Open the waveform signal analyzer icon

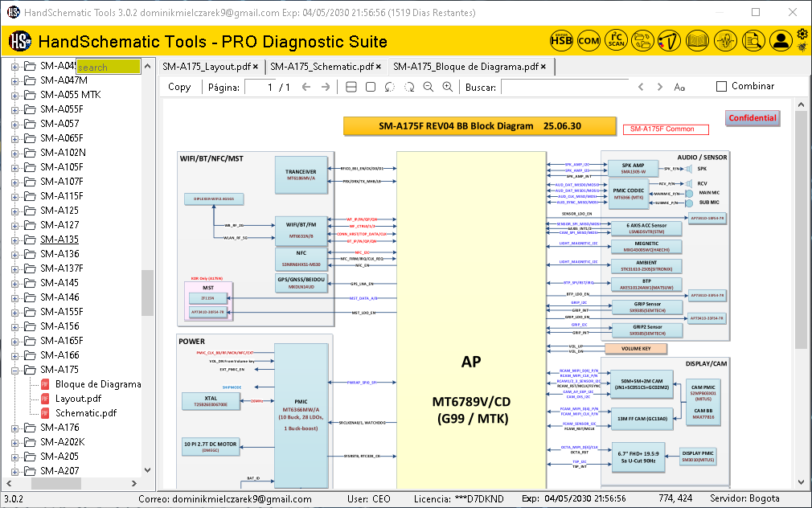pyautogui.click(x=725, y=40)
